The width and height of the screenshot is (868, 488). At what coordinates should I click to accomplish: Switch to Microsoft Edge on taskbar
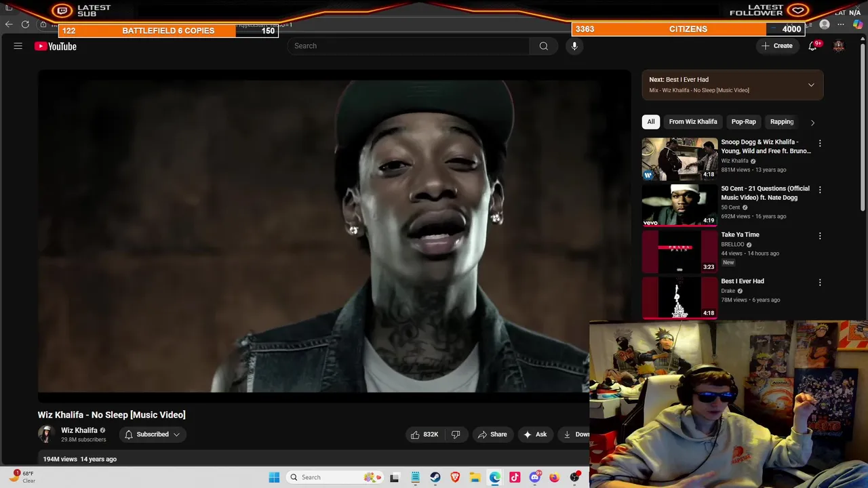(495, 477)
